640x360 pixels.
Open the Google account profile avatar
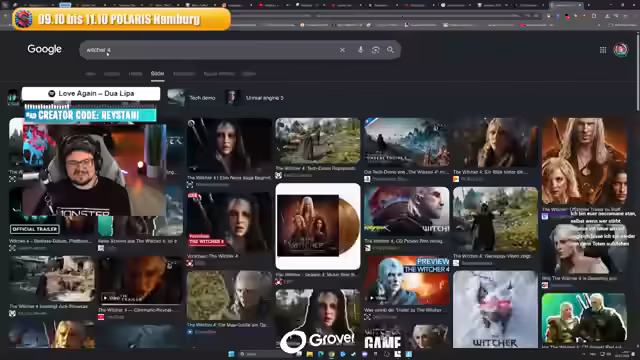tap(621, 50)
